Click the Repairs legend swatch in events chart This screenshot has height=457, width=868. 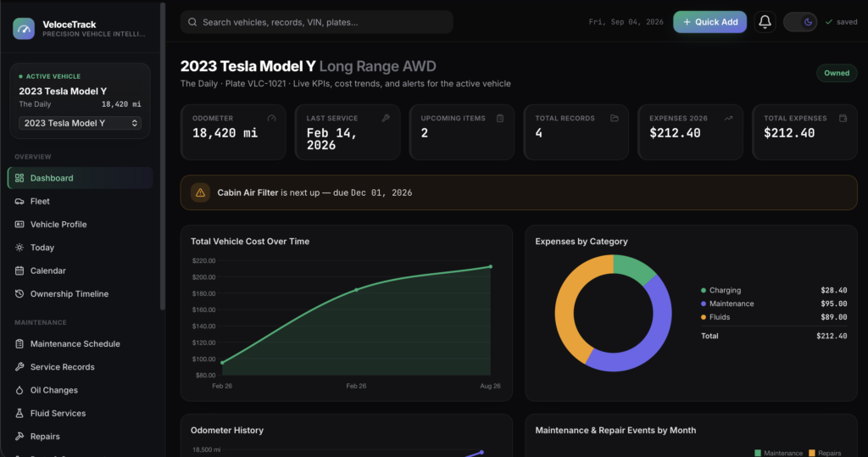pos(811,453)
